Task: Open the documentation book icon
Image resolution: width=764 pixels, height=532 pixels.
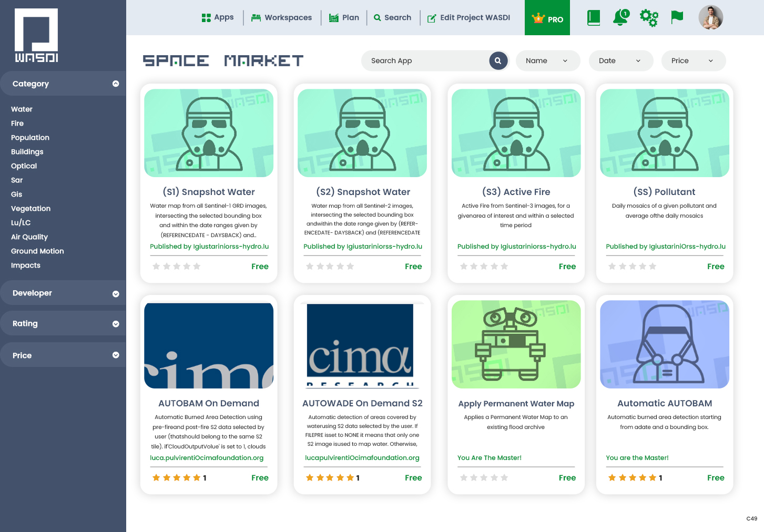Action: [594, 17]
